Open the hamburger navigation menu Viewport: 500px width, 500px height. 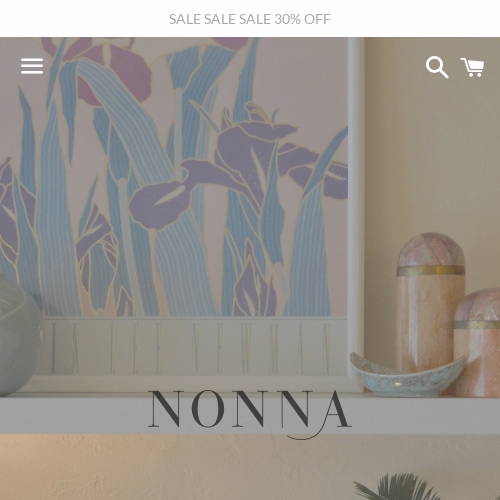[x=32, y=66]
